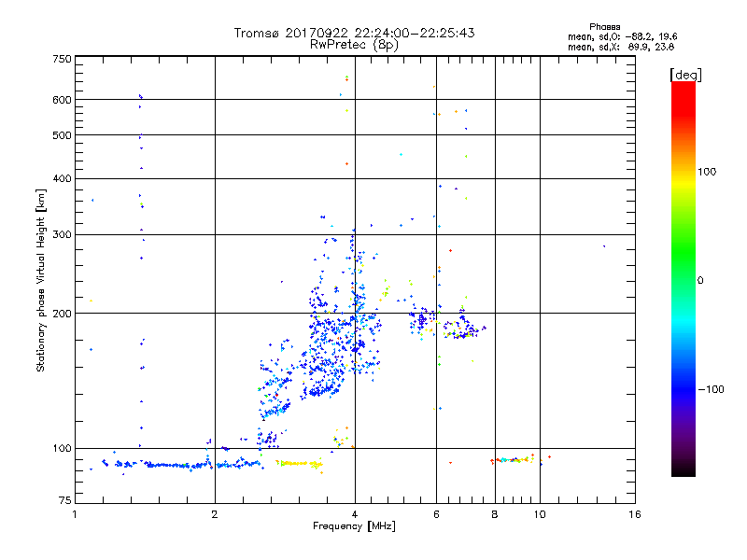The image size is (747, 560).
Task: Click the '[deg]' colorbar unit label
Action: [x=685, y=75]
